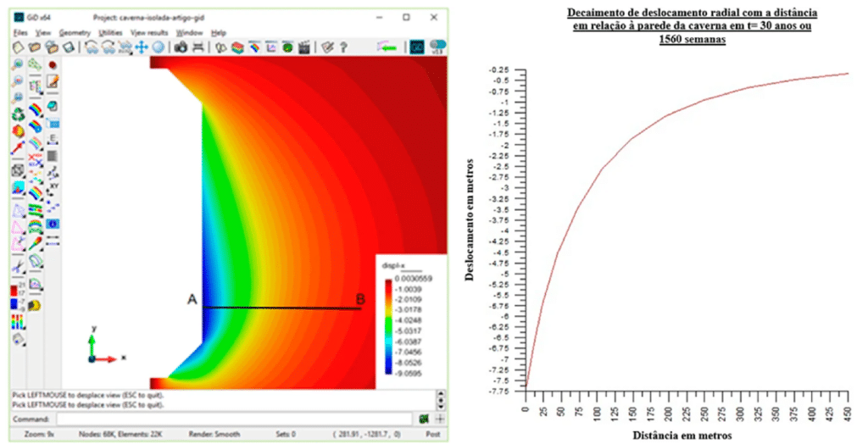
Task: Click the blue info icon in left toolbar
Action: tap(53, 224)
